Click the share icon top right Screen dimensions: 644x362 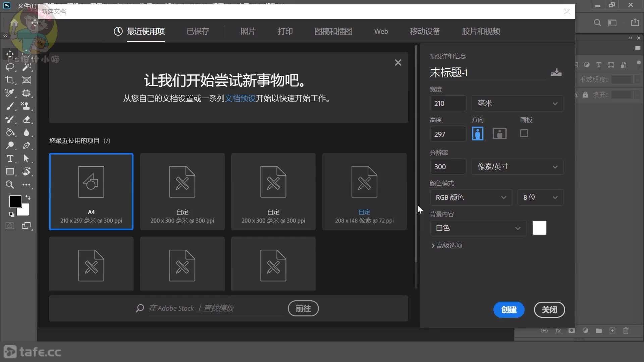coord(635,22)
